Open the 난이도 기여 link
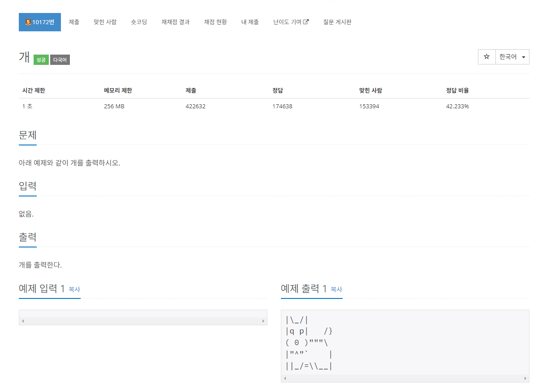This screenshot has height=392, width=542. coord(291,22)
